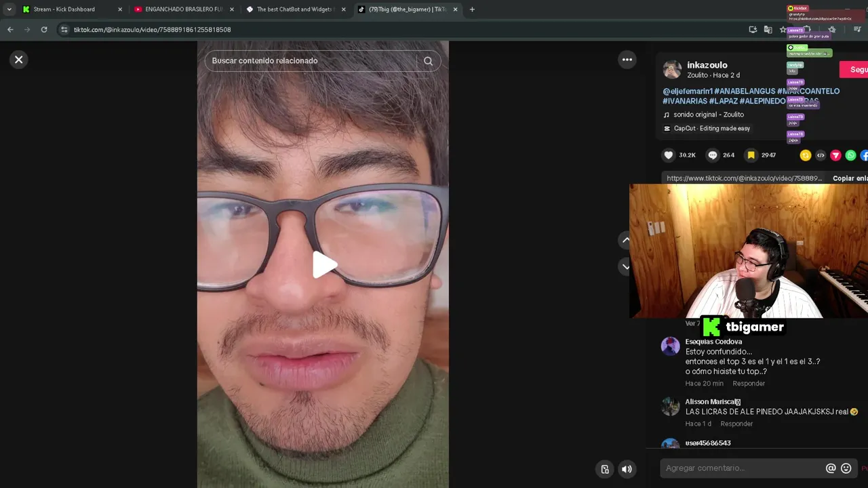The image size is (868, 488).
Task: Close the 'The best ChatBot and Widgets' tab
Action: [x=344, y=9]
